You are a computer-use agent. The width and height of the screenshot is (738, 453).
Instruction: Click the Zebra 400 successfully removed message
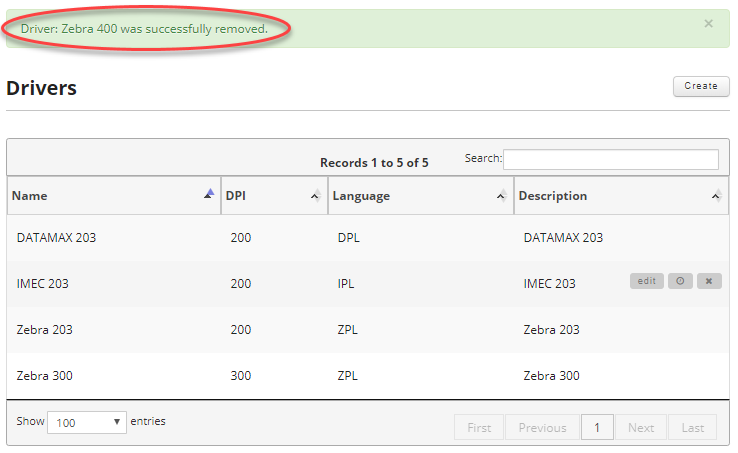pos(144,29)
